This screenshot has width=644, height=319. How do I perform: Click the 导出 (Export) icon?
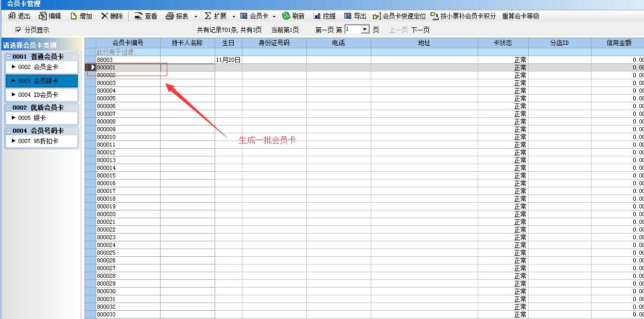click(355, 16)
